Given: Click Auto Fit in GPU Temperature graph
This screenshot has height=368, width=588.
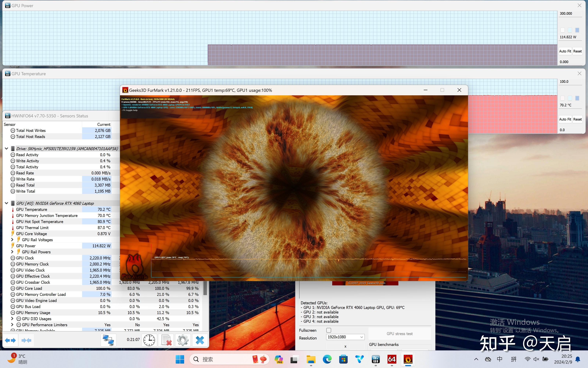Looking at the screenshot, I should 565,119.
